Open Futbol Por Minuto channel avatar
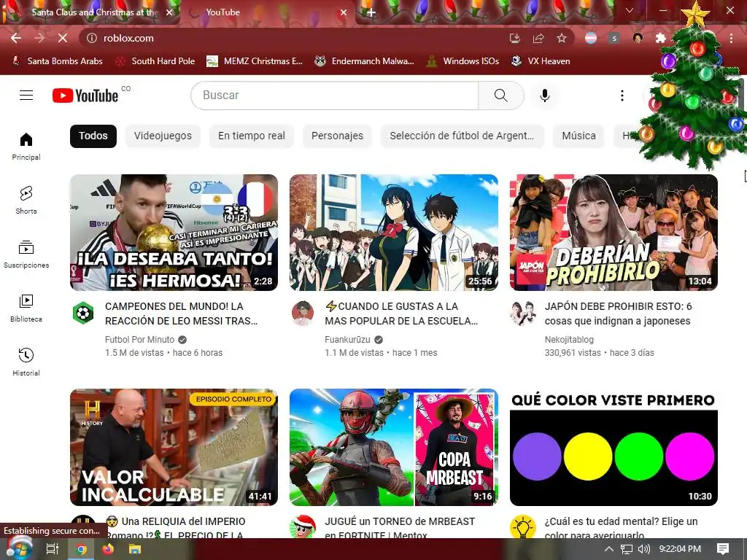Screen dimensions: 747x560 tap(83, 313)
